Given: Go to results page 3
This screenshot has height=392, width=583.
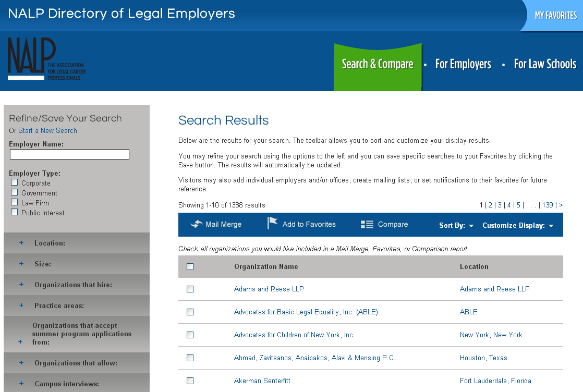Looking at the screenshot, I should (500, 205).
